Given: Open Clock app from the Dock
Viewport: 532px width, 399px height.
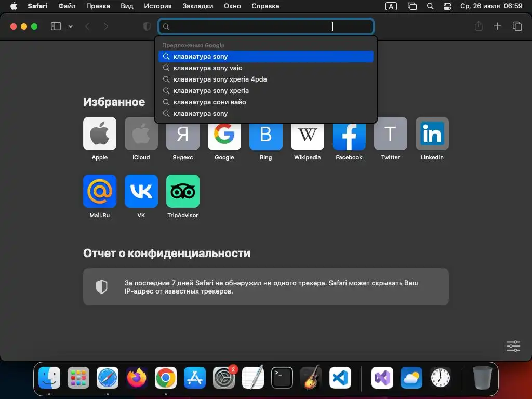Looking at the screenshot, I should (441, 377).
